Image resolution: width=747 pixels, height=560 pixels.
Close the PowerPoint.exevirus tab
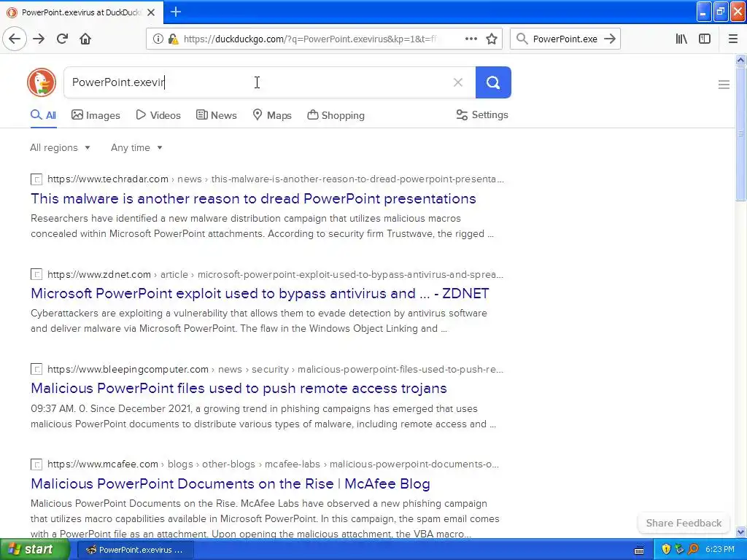(151, 12)
